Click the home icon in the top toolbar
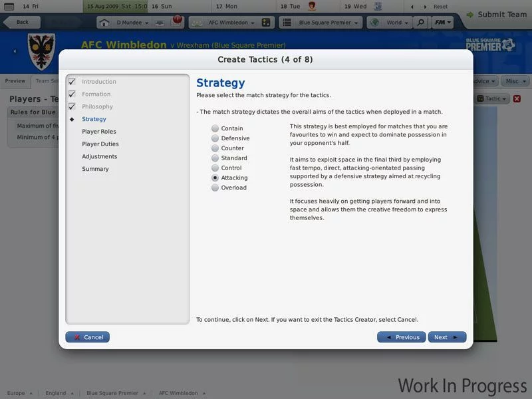The image size is (532, 399). coord(104,23)
